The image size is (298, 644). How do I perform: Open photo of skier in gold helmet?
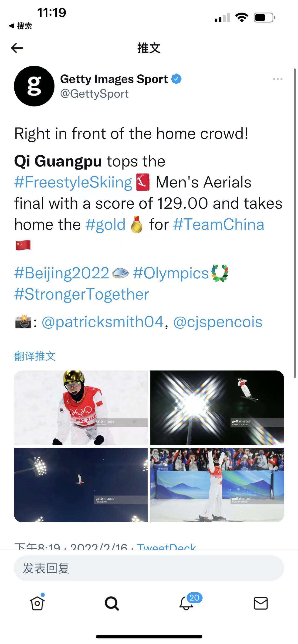click(81, 407)
